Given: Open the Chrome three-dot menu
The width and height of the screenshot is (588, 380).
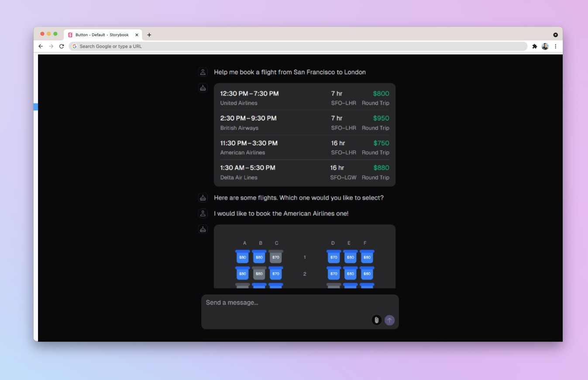Looking at the screenshot, I should pos(555,46).
